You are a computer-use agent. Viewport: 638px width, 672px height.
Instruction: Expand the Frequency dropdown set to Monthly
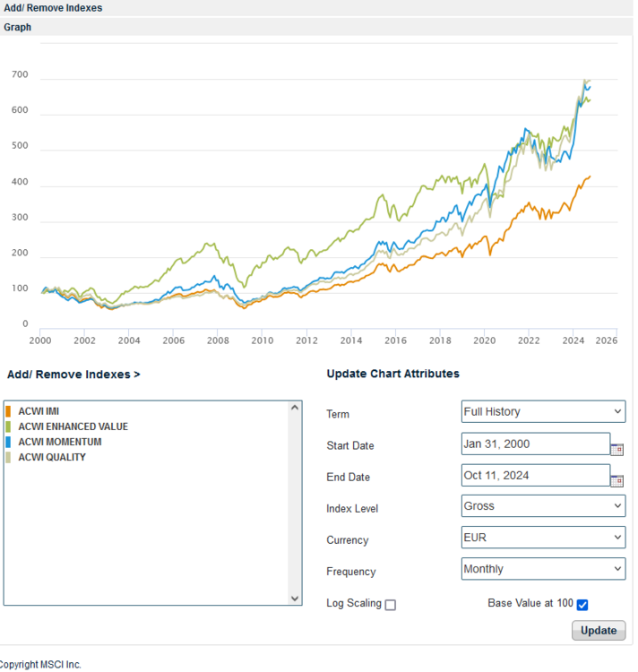coord(543,569)
